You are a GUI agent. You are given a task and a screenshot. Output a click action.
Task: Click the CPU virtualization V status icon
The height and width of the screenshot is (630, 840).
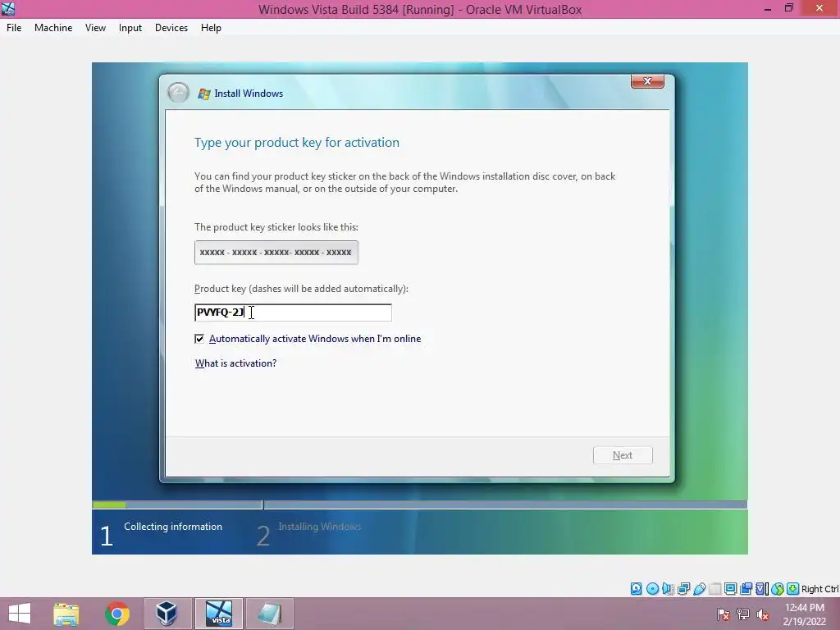click(x=762, y=589)
